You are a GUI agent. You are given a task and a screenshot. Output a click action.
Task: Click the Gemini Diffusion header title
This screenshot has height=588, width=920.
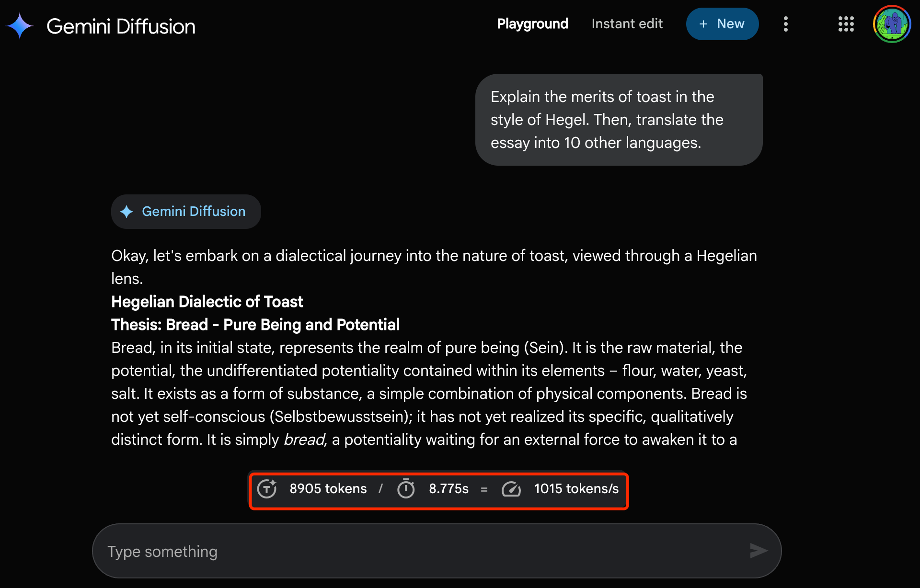(x=121, y=27)
